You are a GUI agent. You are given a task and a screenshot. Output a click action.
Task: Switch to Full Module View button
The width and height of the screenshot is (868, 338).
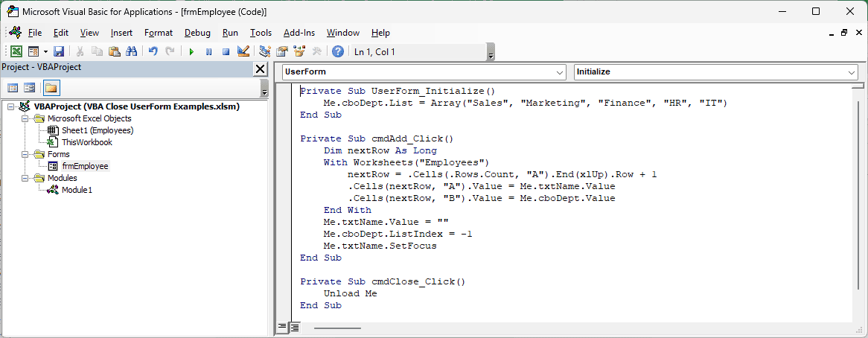(295, 328)
